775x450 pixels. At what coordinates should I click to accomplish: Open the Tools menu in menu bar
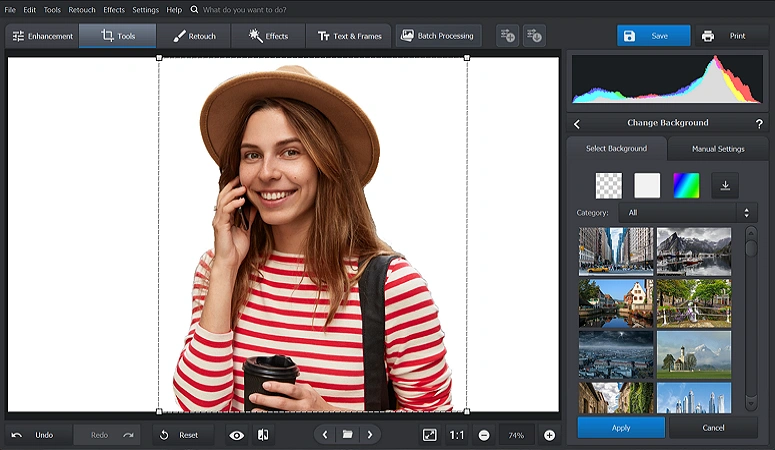(52, 9)
